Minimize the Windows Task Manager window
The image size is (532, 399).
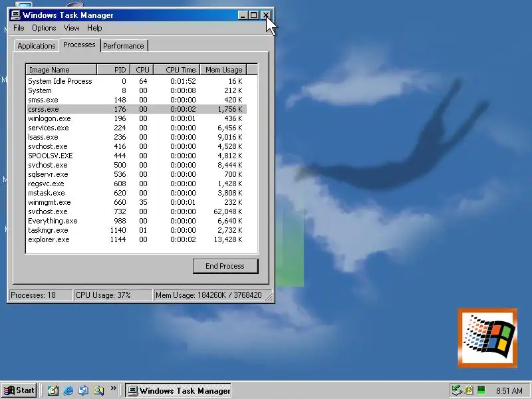[243, 15]
